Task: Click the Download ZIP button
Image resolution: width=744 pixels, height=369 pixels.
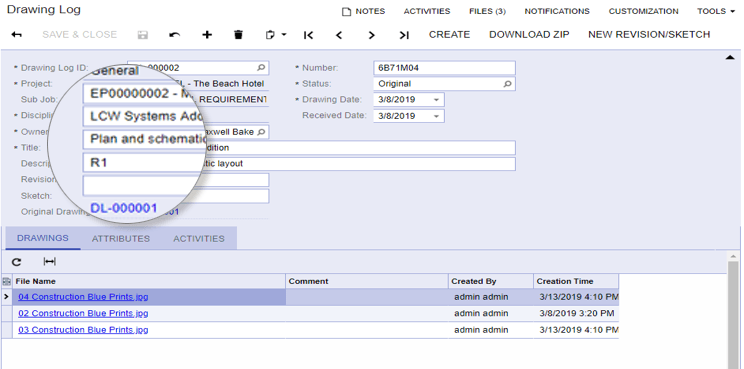Action: [529, 35]
